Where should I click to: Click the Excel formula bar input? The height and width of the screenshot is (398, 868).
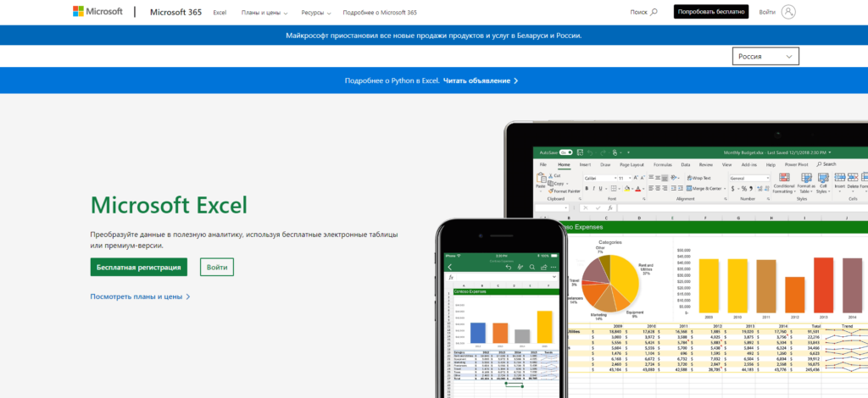742,207
